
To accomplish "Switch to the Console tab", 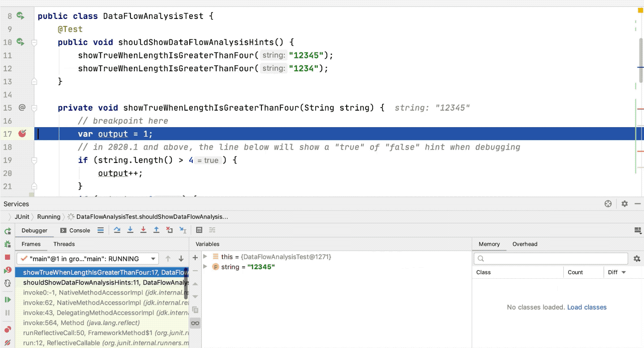I will click(x=75, y=230).
